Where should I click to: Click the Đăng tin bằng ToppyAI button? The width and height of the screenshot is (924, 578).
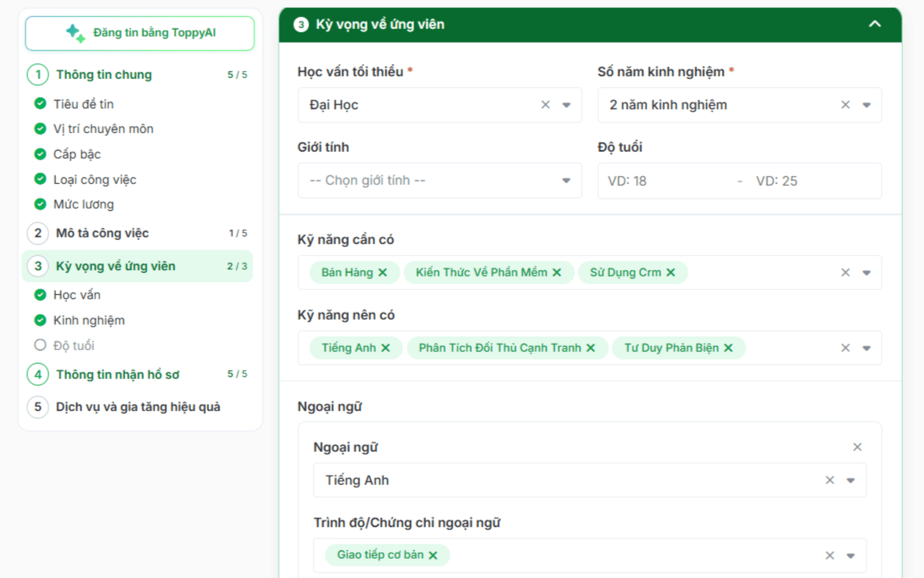[x=140, y=33]
